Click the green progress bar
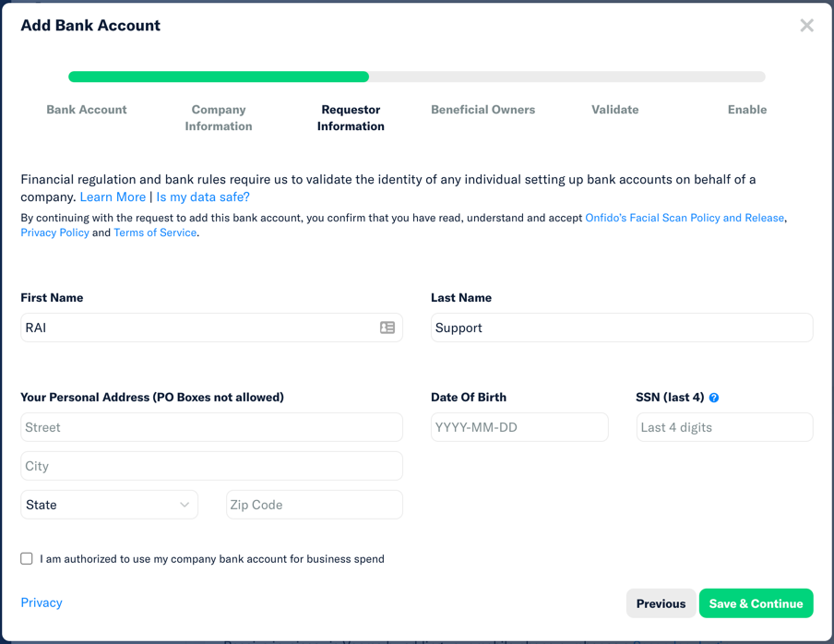This screenshot has width=834, height=644. pyautogui.click(x=218, y=77)
